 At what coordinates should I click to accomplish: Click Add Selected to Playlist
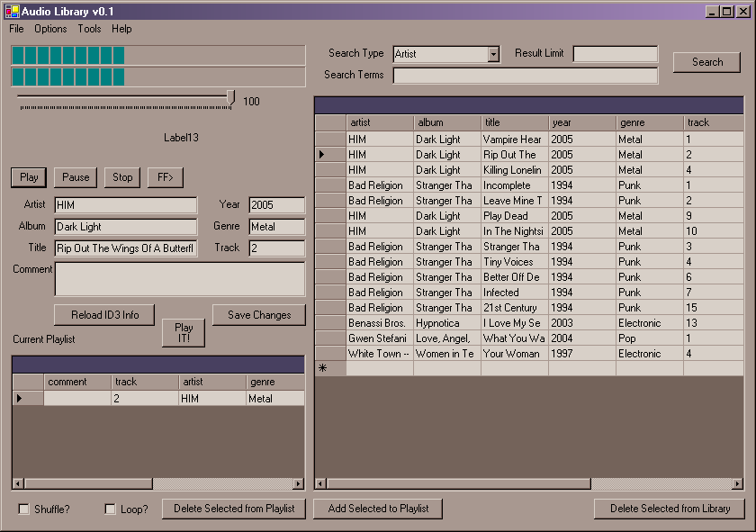pos(378,509)
